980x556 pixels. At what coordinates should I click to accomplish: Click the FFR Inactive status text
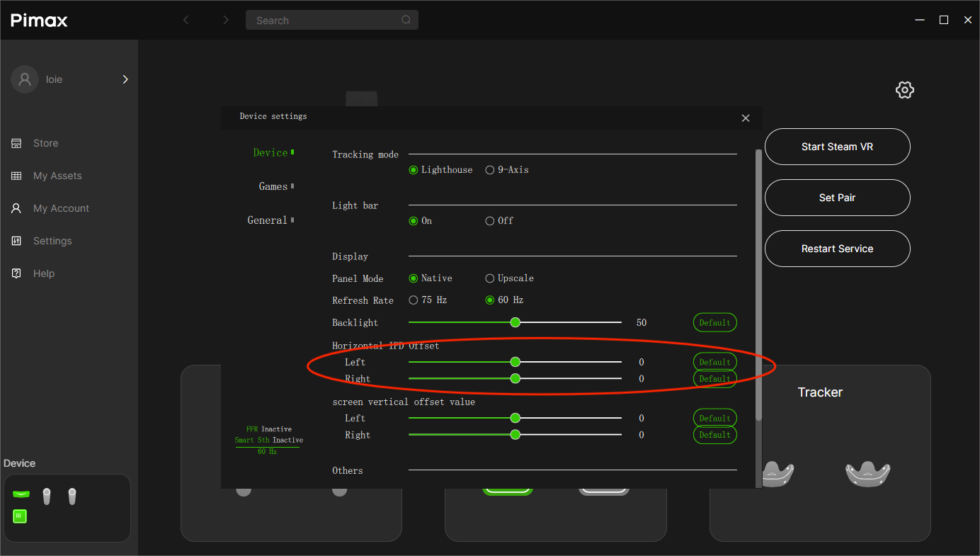pyautogui.click(x=268, y=429)
